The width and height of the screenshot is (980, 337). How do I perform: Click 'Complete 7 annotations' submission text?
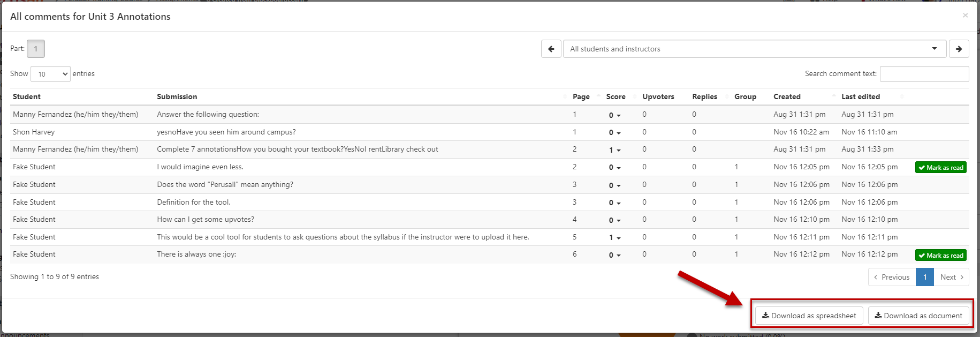coord(298,149)
